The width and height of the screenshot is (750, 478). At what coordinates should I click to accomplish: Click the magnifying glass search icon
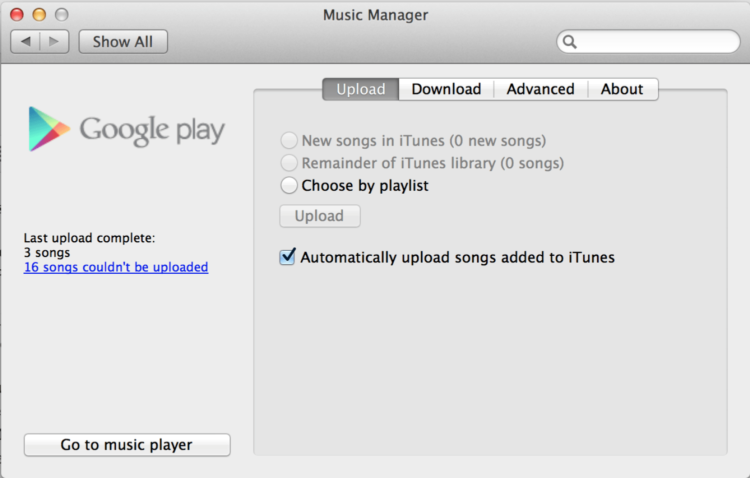pyautogui.click(x=571, y=42)
